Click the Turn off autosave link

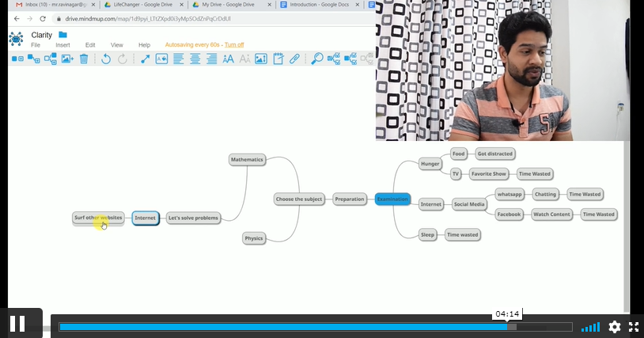[234, 45]
